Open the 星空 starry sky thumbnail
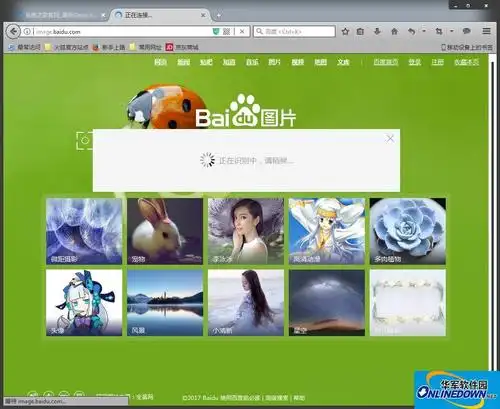 (327, 303)
